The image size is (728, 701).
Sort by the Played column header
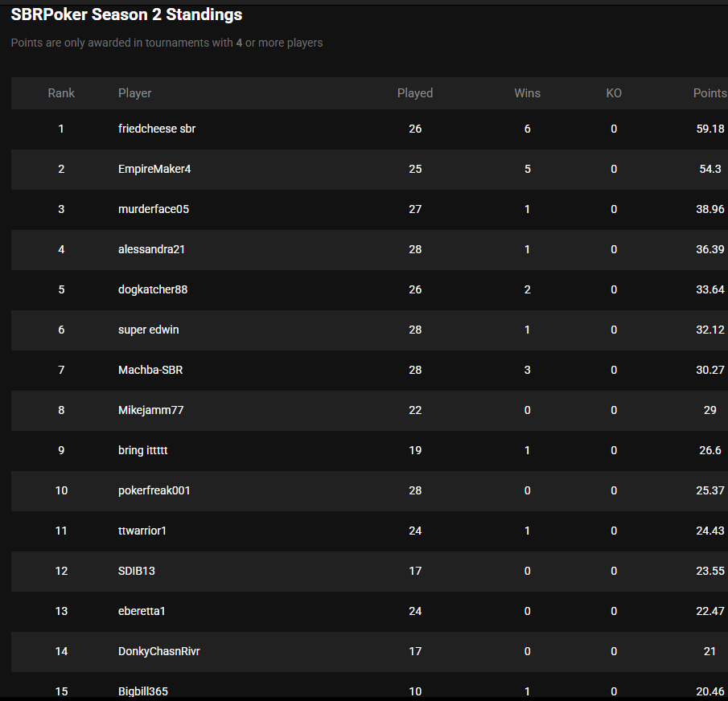coord(415,93)
